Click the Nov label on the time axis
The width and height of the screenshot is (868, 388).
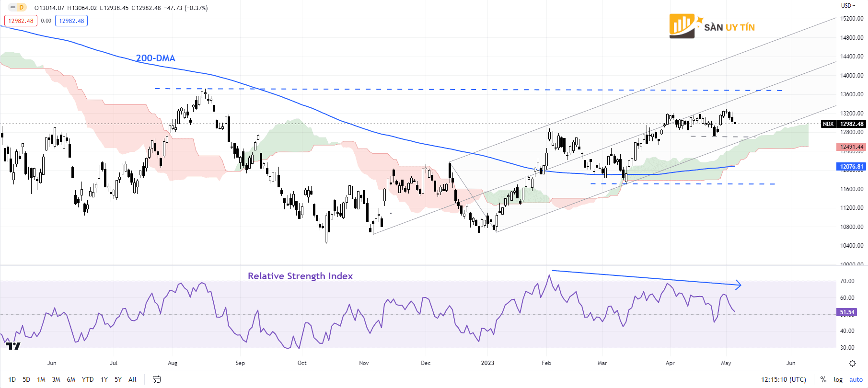click(364, 363)
